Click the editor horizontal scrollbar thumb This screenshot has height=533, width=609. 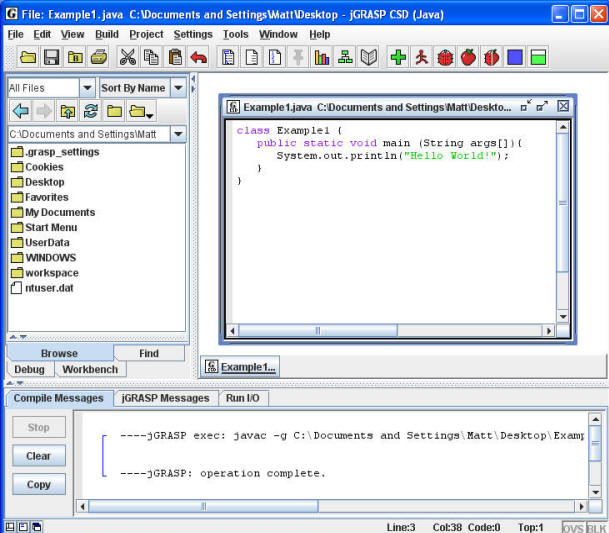[x=318, y=331]
